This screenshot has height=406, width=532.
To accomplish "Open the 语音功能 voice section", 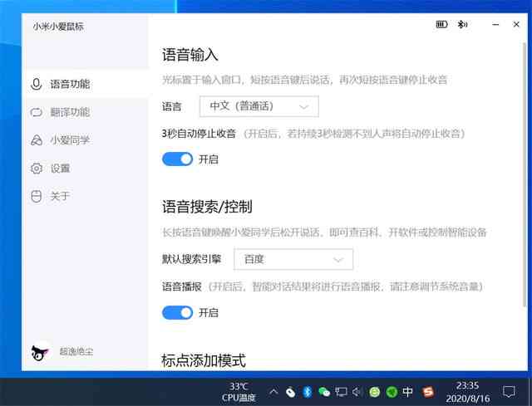I will [x=86, y=84].
